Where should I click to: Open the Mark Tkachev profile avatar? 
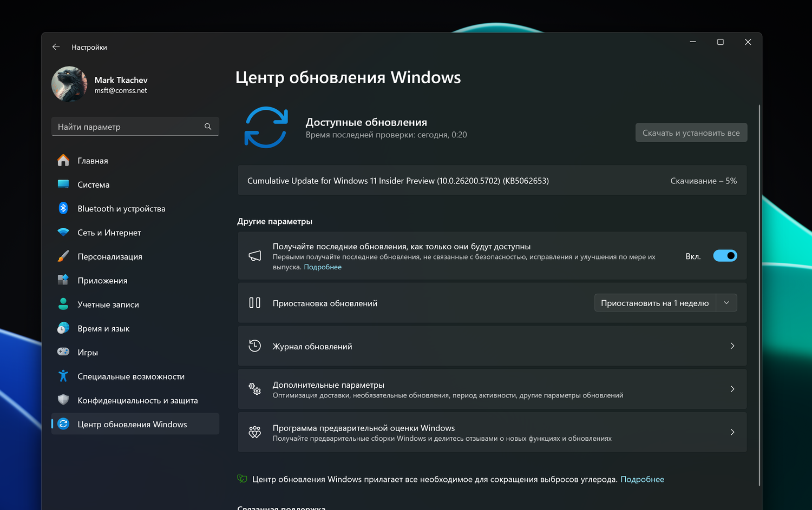tap(69, 84)
